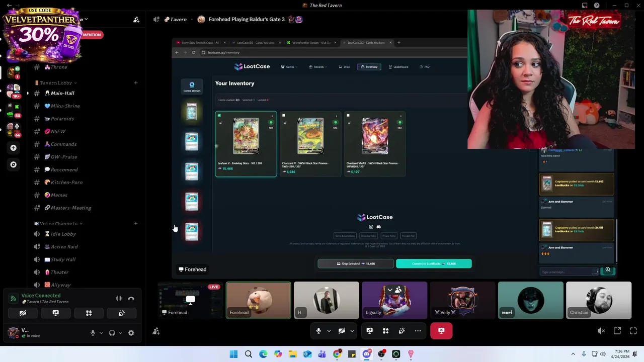Open User Settings gear icon
This screenshot has height=362, width=644.
click(x=131, y=333)
